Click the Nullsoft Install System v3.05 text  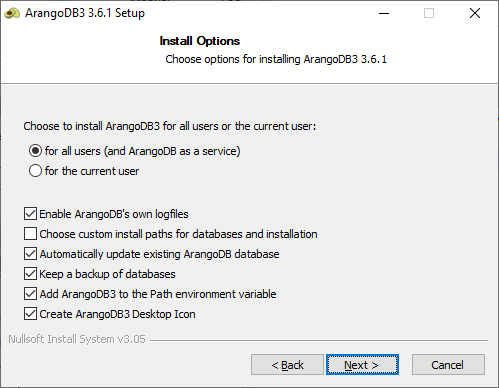77,339
